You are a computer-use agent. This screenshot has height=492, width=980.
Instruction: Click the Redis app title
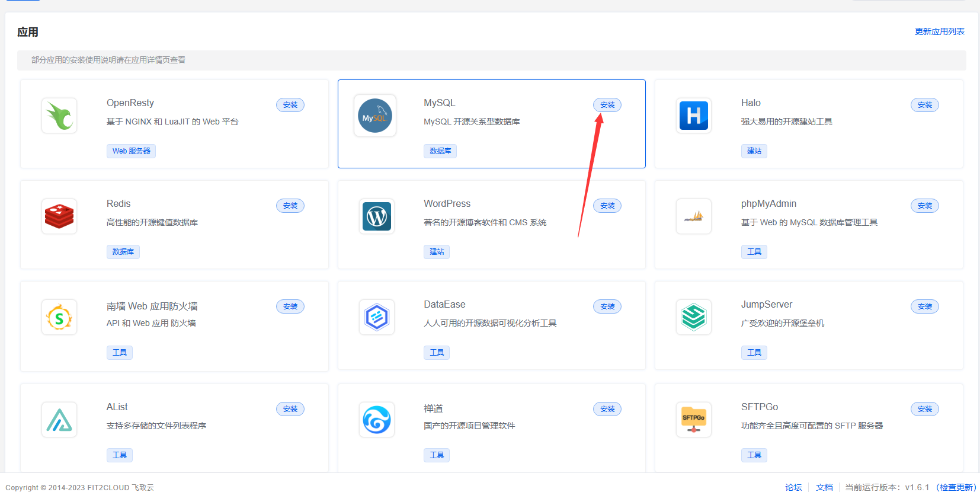coord(119,204)
